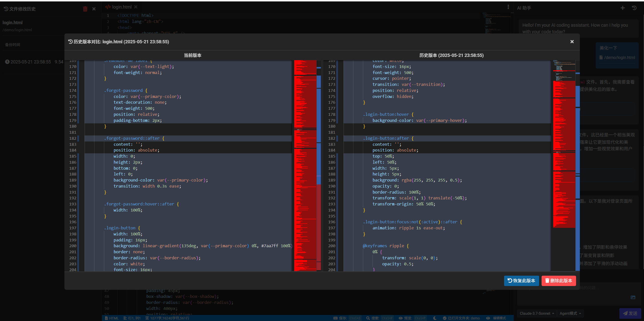Click transform-origin: 50% 50% line

click(404, 204)
